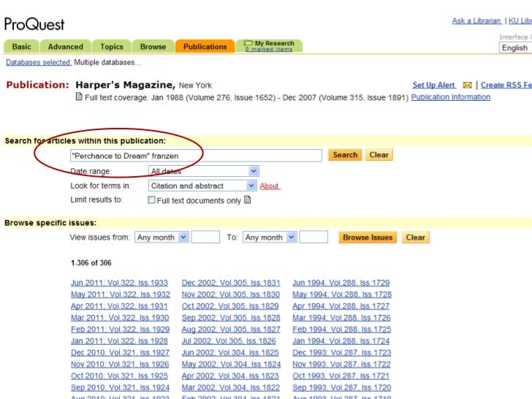Open the Publication Information link
The height and width of the screenshot is (399, 532).
[x=451, y=97]
